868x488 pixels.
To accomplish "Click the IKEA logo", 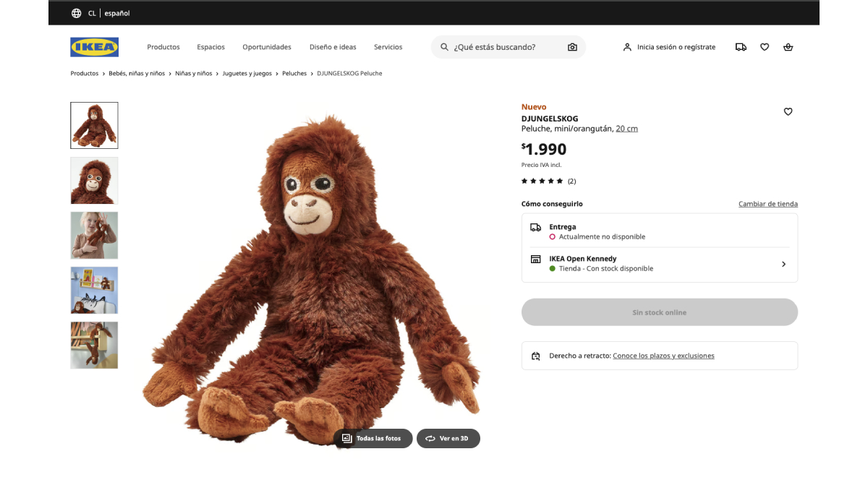I will coord(94,47).
